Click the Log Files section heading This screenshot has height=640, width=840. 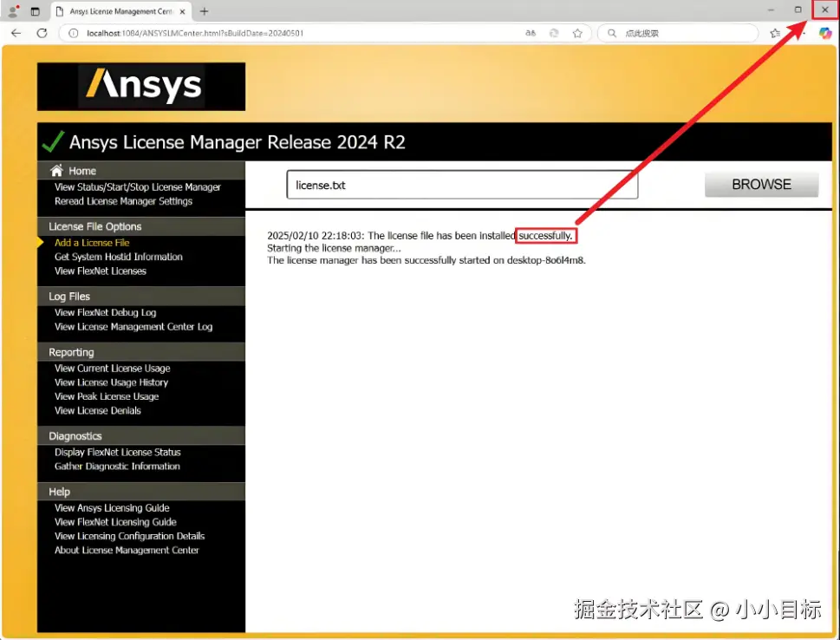pyautogui.click(x=69, y=297)
